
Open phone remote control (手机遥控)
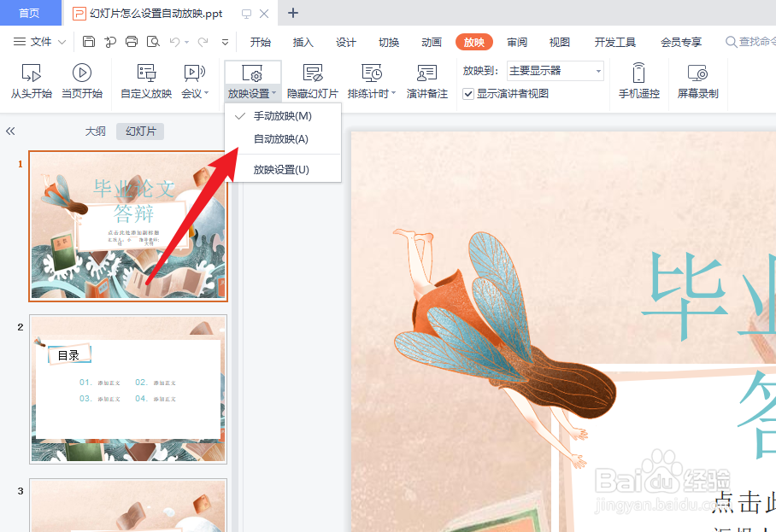pos(639,81)
